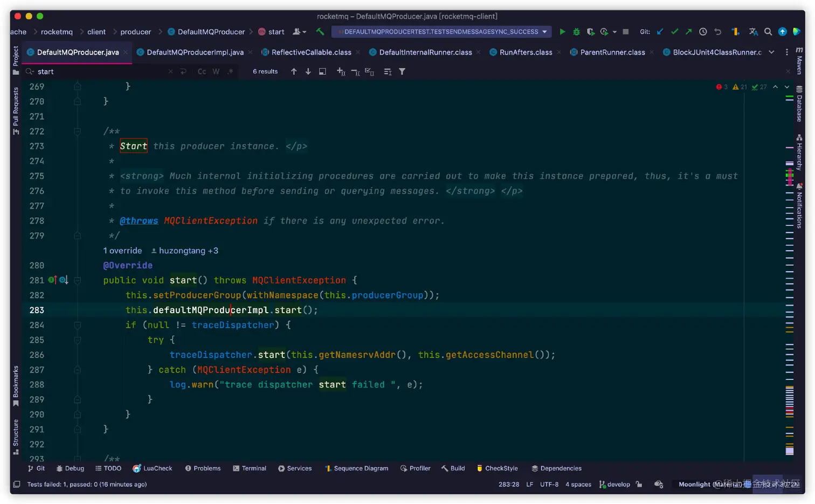
Task: Switch to DefaultInternalRunner.class tab
Action: (426, 52)
